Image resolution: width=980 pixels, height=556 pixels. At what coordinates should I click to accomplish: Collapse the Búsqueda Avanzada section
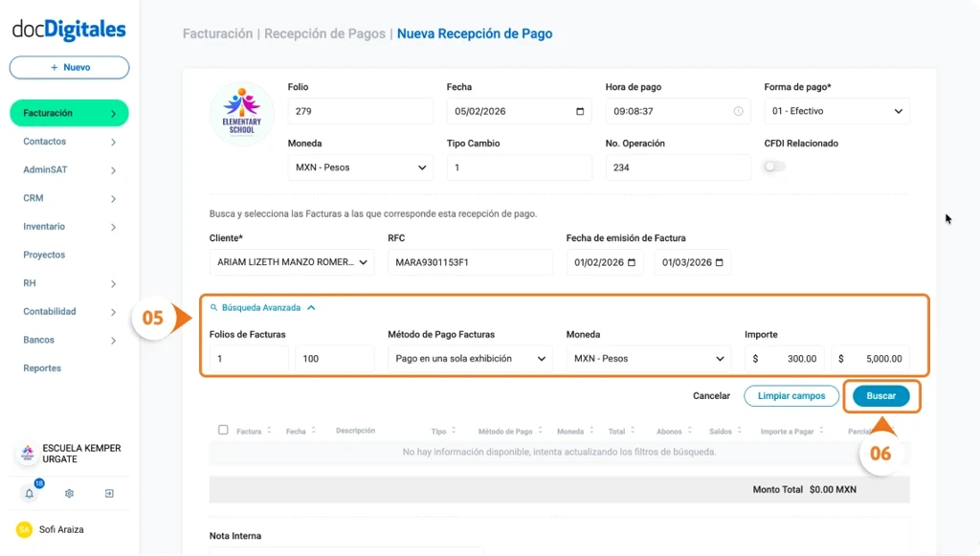pyautogui.click(x=311, y=307)
